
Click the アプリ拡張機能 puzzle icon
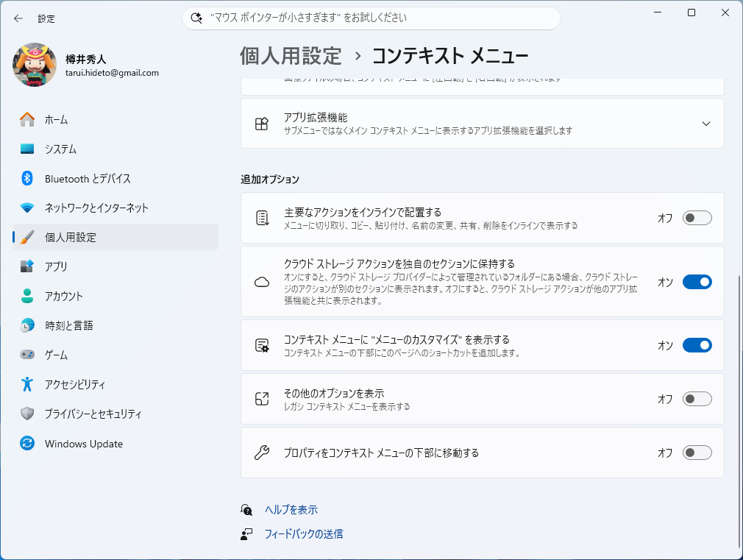(x=262, y=124)
